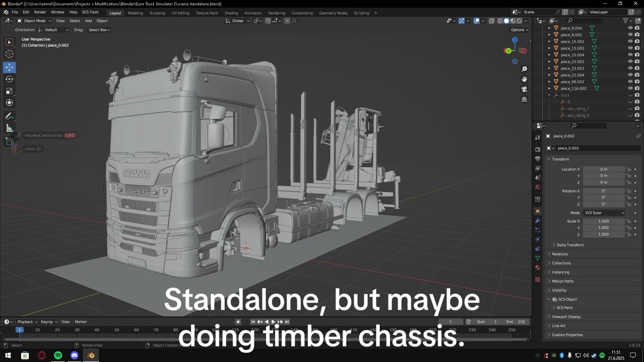
Task: Switch to the UV Editing workspace tab
Action: click(180, 13)
